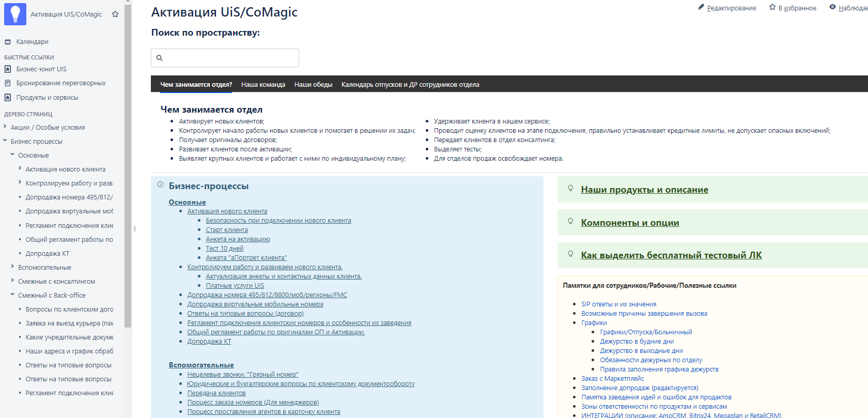
Task: Open Допродажа КТ link in main content
Action: pyautogui.click(x=209, y=342)
